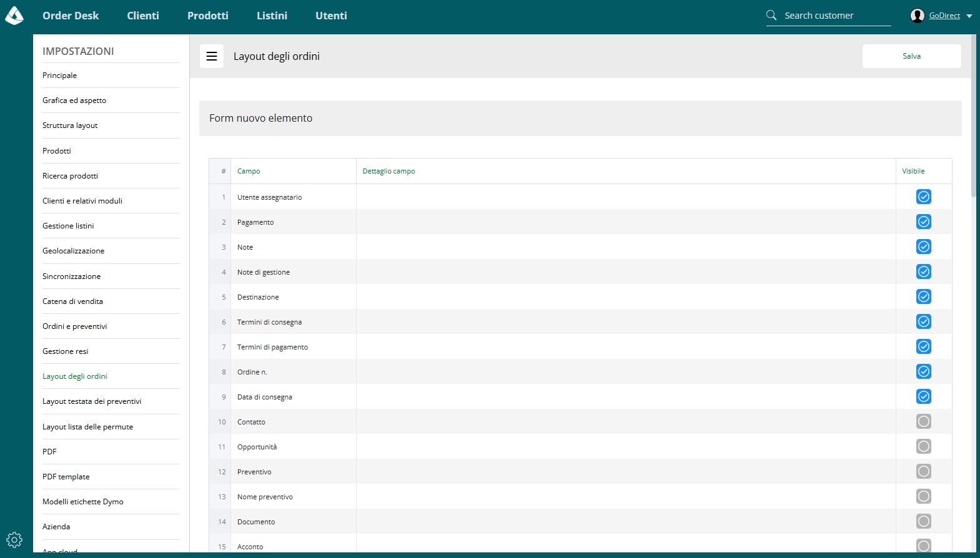Go to Layout testata dei preventivi

click(x=92, y=401)
